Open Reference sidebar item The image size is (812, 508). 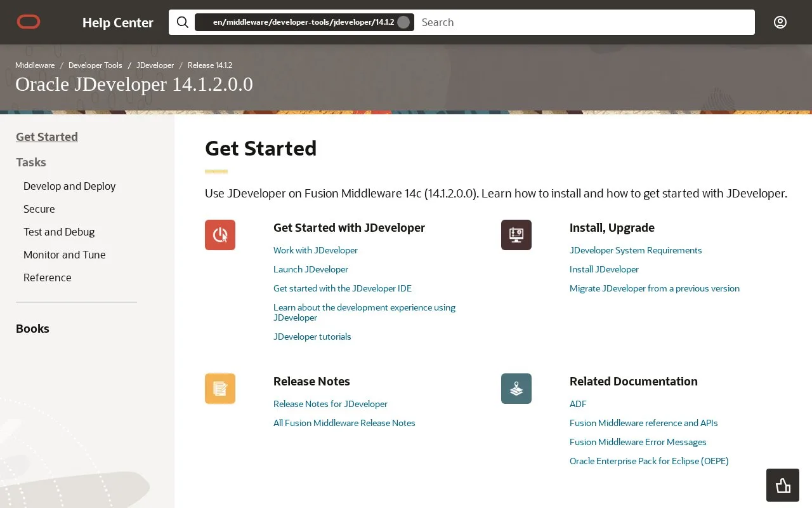48,277
